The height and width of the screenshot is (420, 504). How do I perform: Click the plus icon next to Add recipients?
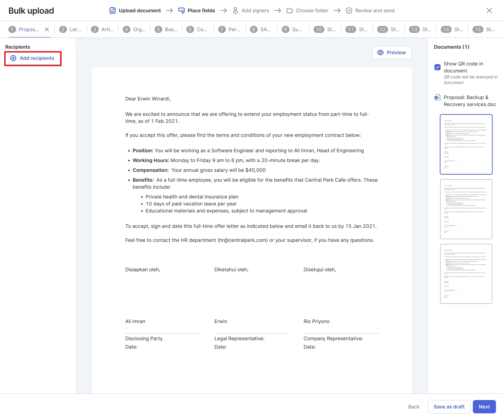tap(13, 58)
